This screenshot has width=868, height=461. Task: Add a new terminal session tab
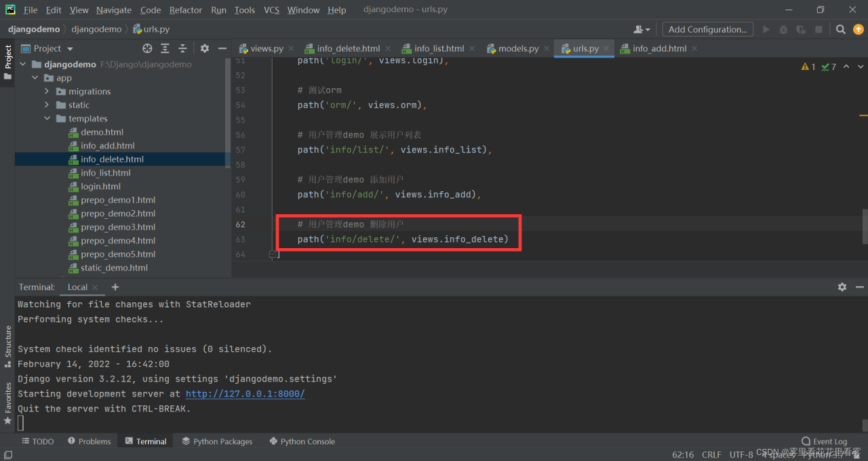click(115, 287)
